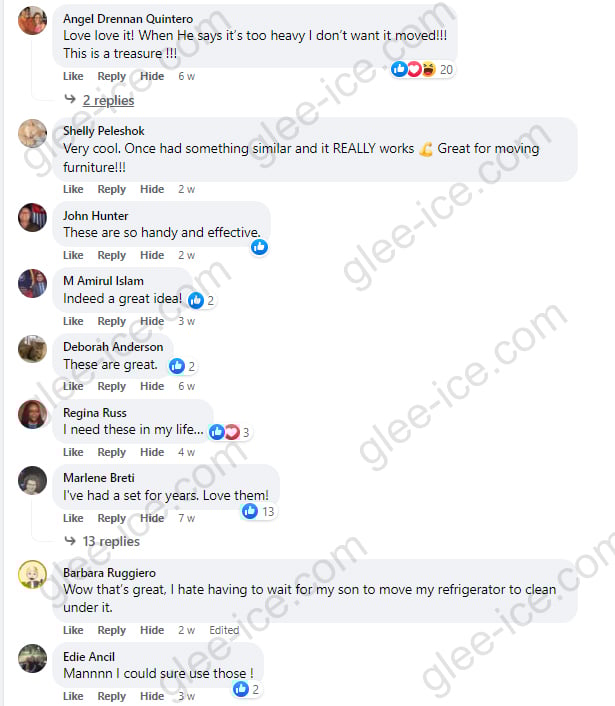Reply to John Hunter's comment

click(x=112, y=255)
